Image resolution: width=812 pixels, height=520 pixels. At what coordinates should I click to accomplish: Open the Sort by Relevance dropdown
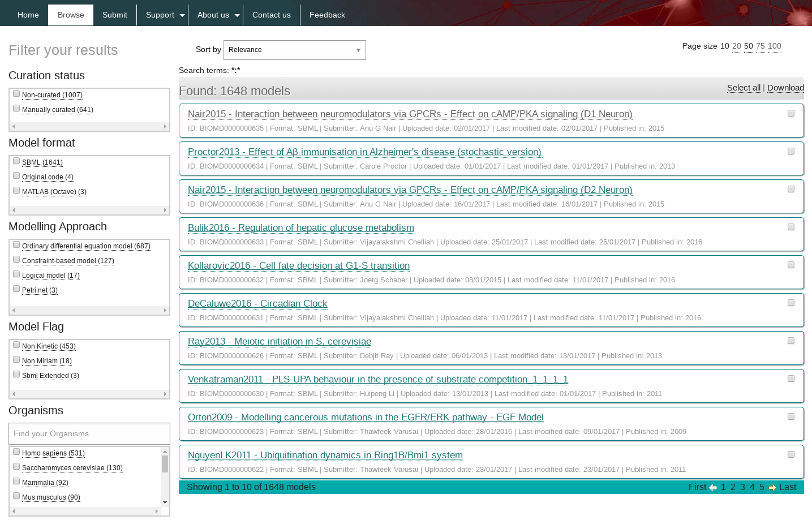(294, 50)
